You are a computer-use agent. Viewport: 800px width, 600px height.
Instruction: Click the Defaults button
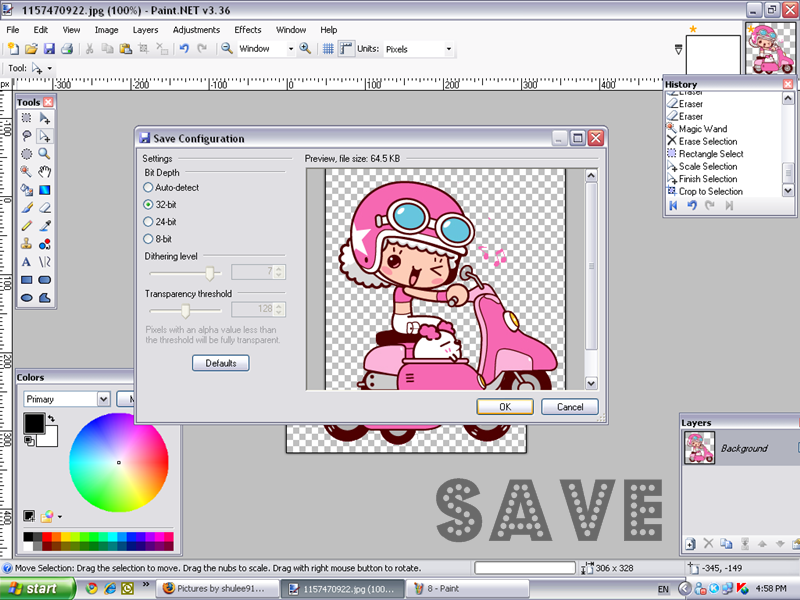pyautogui.click(x=220, y=363)
